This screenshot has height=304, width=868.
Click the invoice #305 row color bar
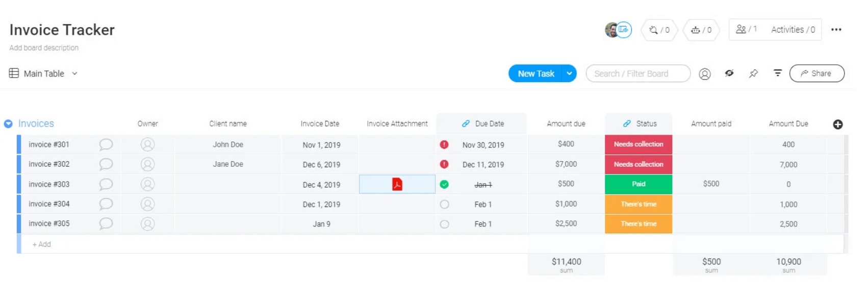pyautogui.click(x=19, y=224)
